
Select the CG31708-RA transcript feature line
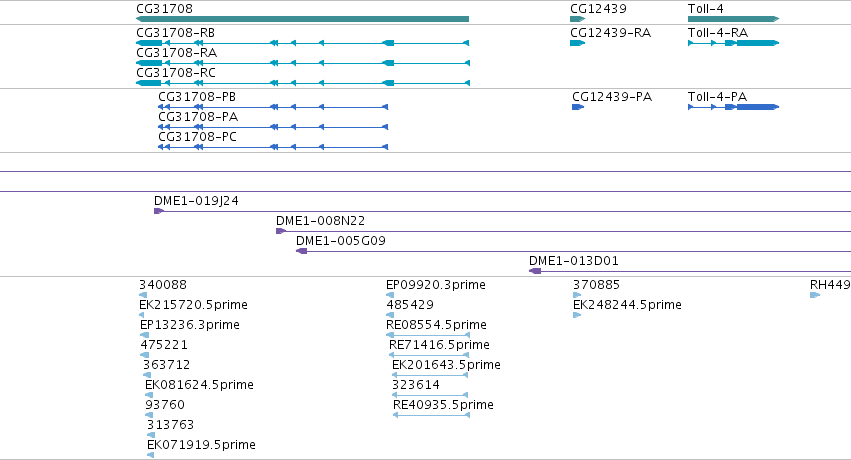click(302, 63)
